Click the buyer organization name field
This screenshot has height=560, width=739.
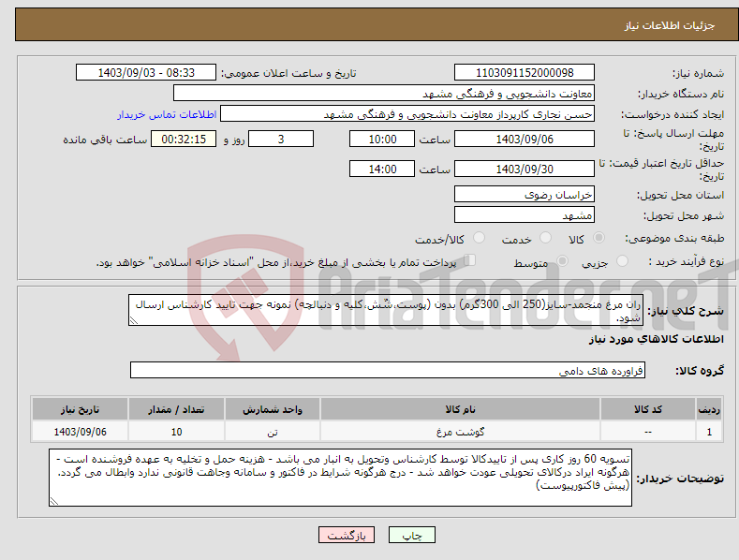coord(384,94)
